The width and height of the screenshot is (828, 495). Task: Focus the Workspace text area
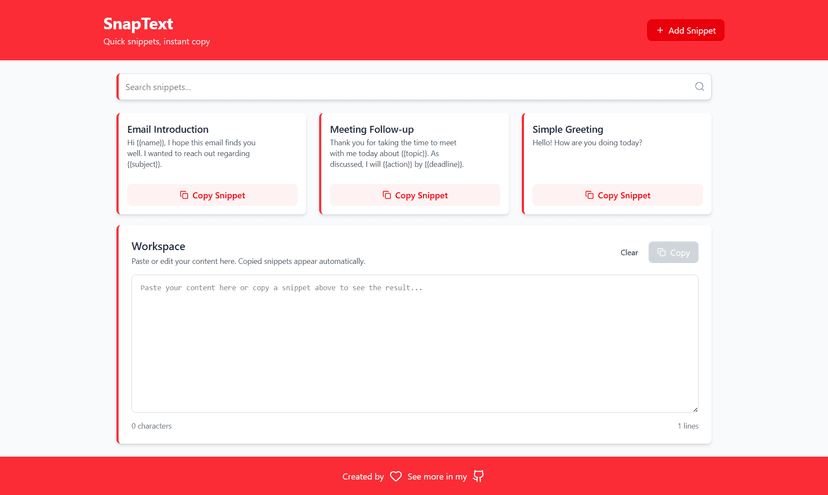click(x=415, y=343)
